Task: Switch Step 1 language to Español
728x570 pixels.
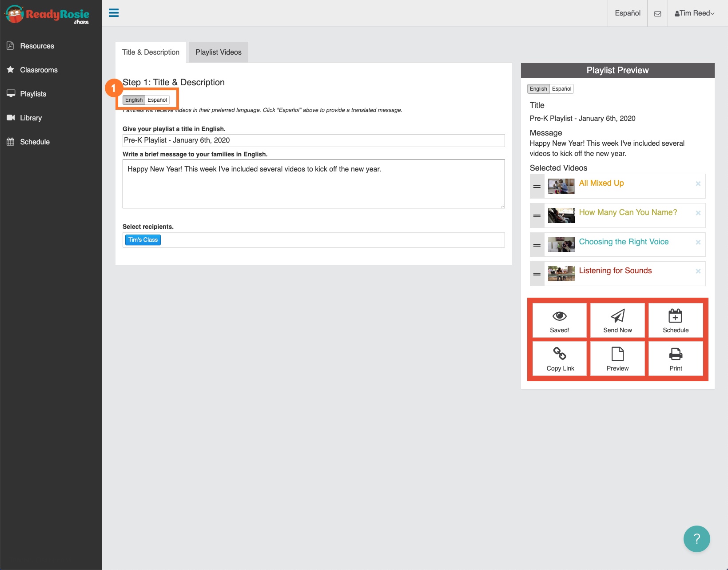Action: [x=157, y=100]
